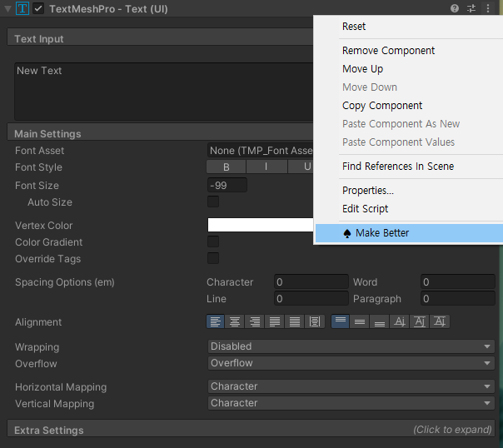Open the Vertical Mapping dropdown

351,403
